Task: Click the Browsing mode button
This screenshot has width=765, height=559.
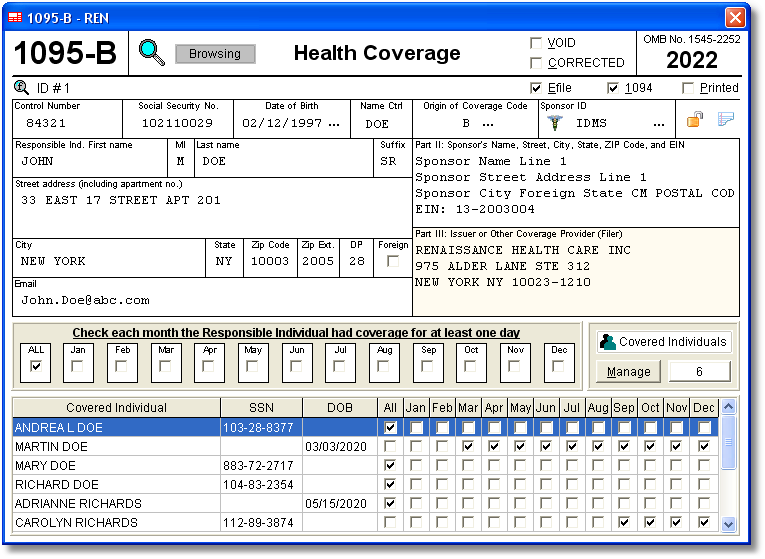Action: (x=215, y=54)
